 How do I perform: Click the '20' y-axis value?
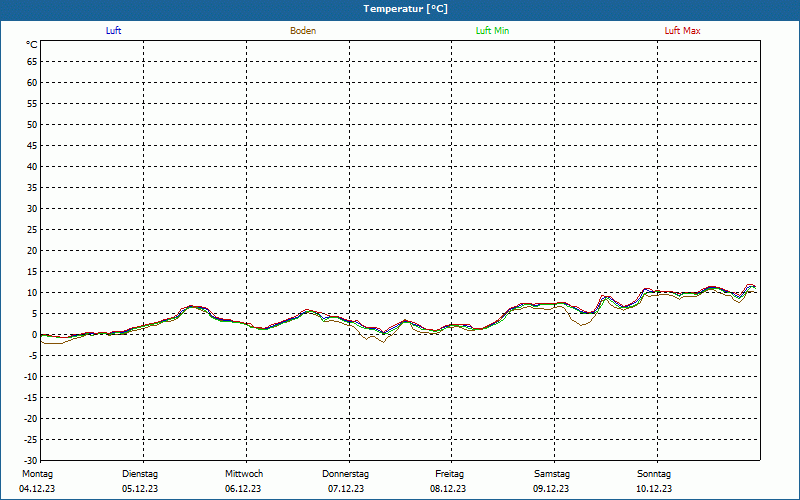[x=32, y=251]
